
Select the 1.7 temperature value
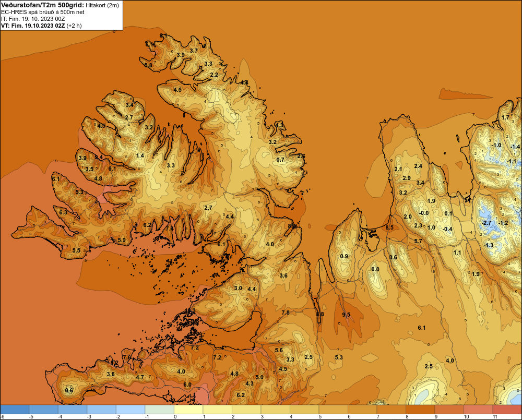click(x=505, y=117)
